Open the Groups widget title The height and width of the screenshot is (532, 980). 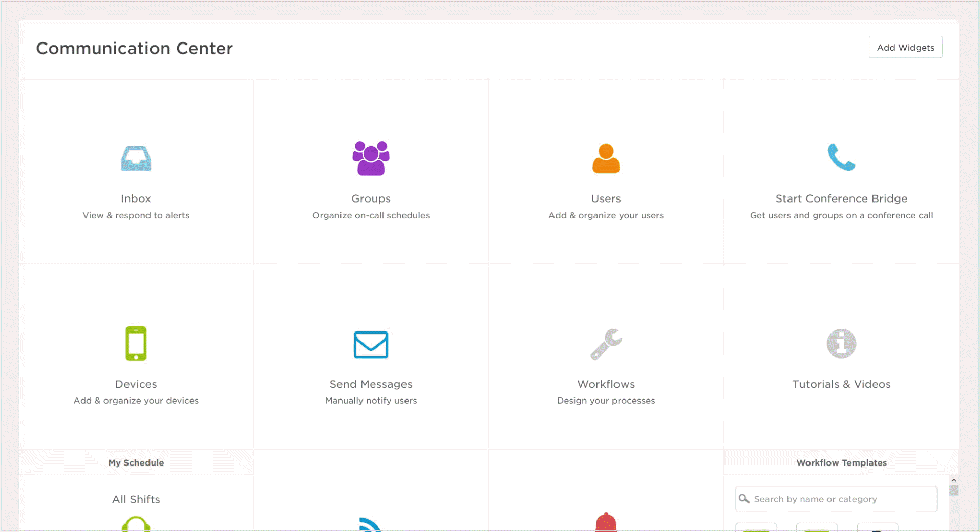click(371, 198)
